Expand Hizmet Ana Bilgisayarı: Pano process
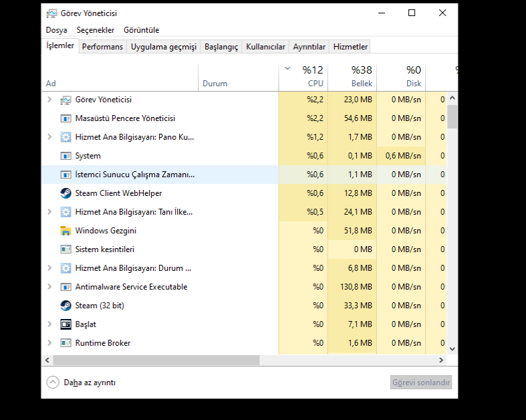Viewport: 526px width, 420px height. point(49,137)
